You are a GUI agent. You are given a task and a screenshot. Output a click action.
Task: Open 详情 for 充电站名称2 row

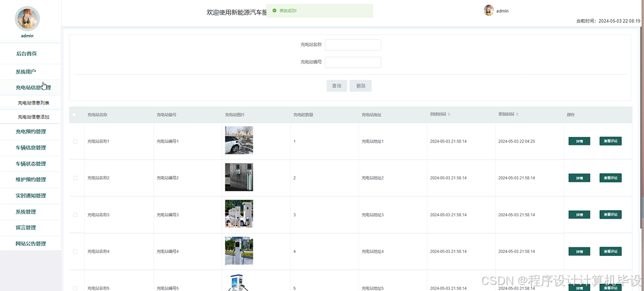pos(579,178)
